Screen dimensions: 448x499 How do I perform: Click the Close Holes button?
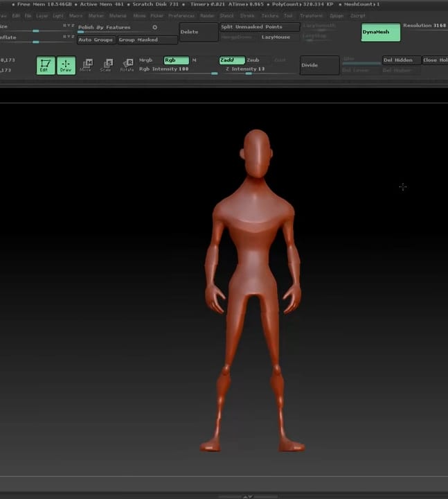[435, 60]
